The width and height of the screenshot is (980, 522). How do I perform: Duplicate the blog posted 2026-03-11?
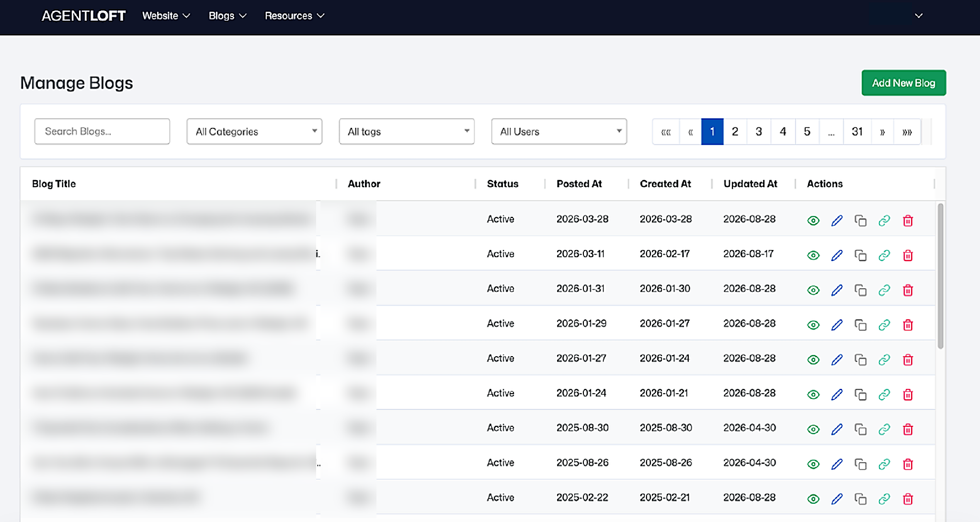coord(861,256)
